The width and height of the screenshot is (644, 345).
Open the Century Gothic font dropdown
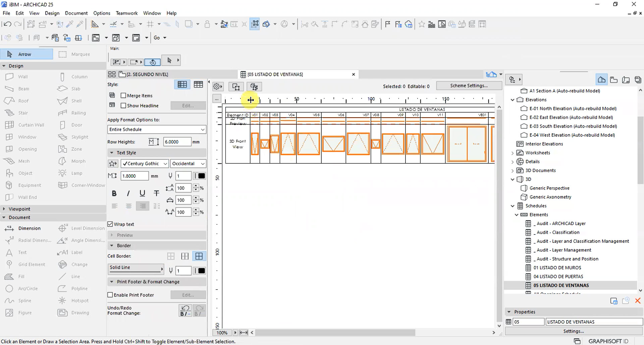tap(144, 163)
